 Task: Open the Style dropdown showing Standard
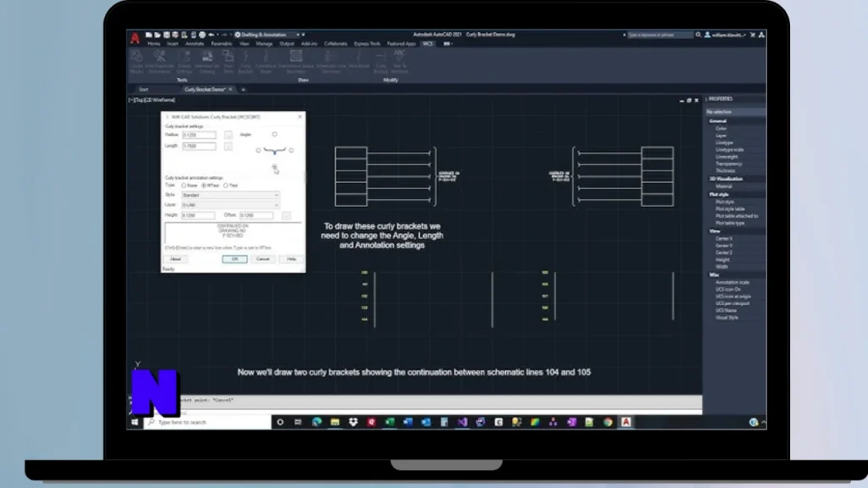click(x=231, y=196)
